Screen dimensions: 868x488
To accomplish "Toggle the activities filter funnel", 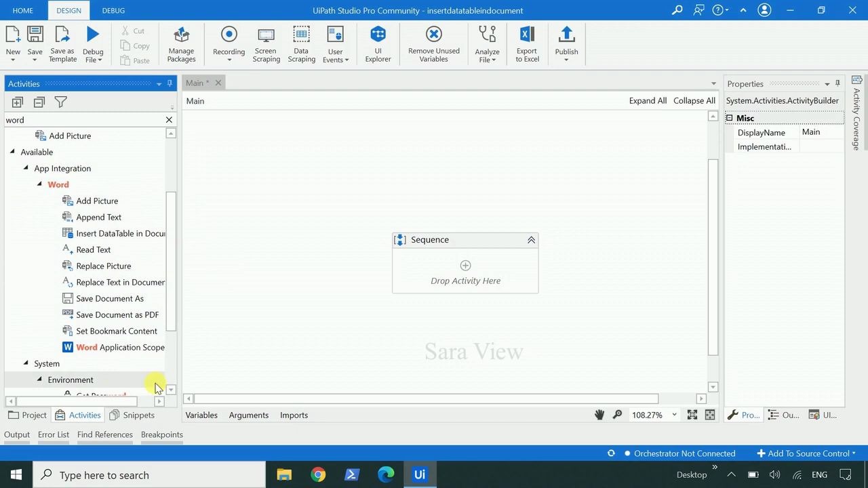I will pos(60,102).
